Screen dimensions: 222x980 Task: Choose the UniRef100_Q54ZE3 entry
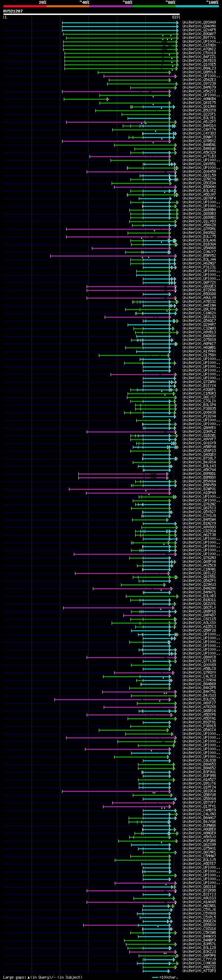[x=199, y=80]
